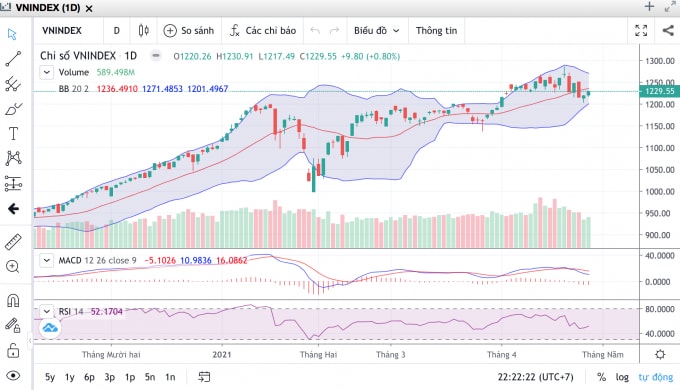
Task: Select the trend line drawing tool
Action: pyautogui.click(x=13, y=59)
